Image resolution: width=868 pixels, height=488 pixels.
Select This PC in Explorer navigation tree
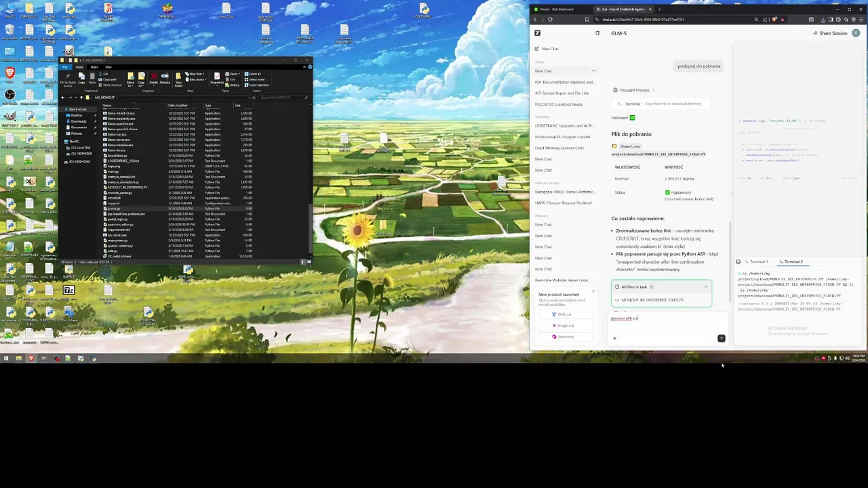(75, 142)
